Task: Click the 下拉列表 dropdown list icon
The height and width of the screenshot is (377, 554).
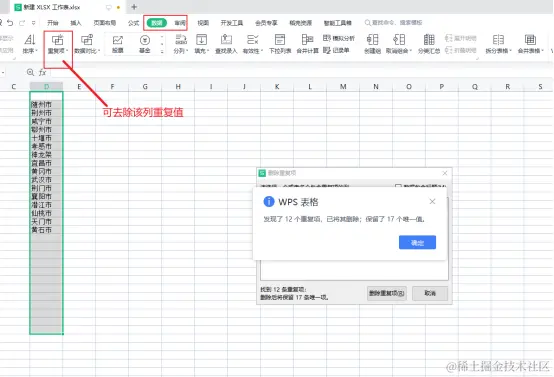Action: click(x=280, y=44)
